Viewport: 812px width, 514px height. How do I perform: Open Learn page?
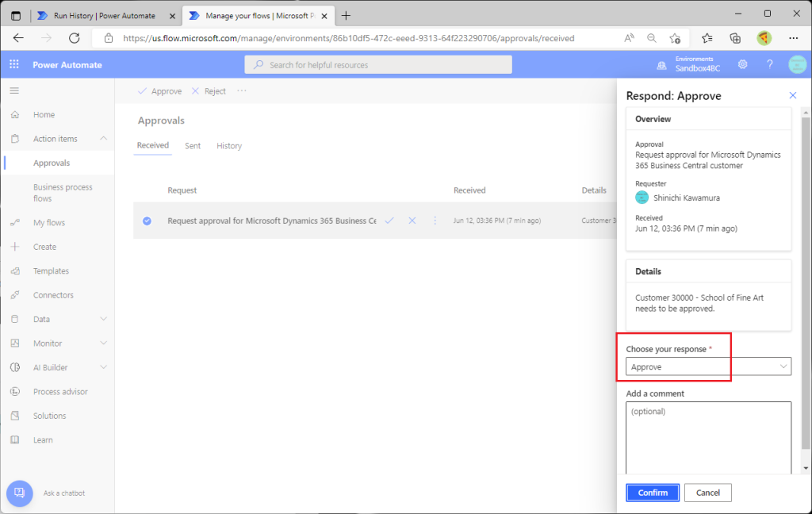pos(43,440)
